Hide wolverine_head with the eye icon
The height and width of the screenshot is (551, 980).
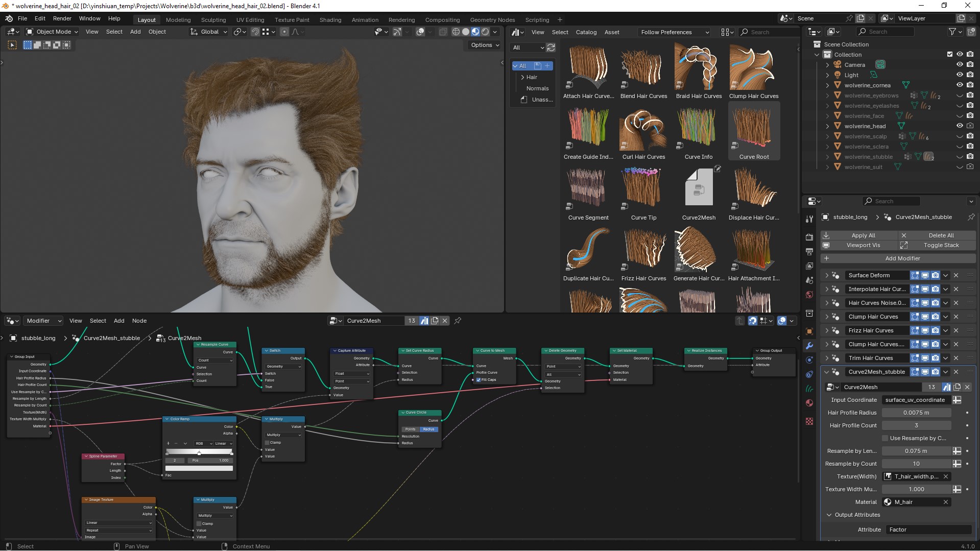click(960, 126)
